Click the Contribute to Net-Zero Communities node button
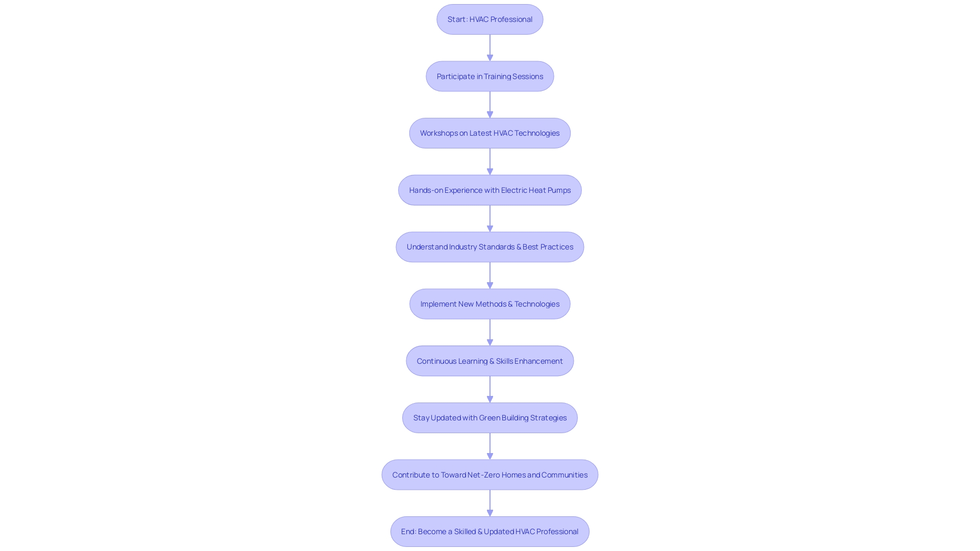The height and width of the screenshot is (551, 980). pos(490,474)
